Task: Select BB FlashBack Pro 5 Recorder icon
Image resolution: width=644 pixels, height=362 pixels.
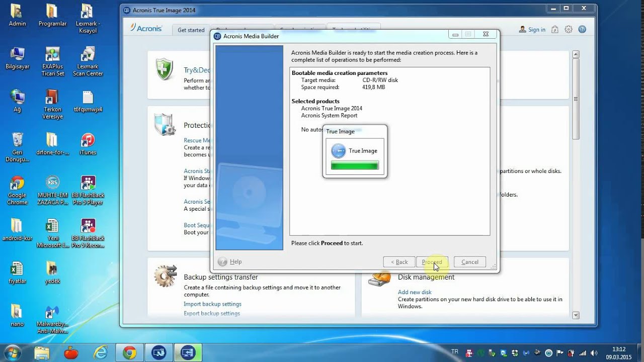Action: click(x=88, y=234)
